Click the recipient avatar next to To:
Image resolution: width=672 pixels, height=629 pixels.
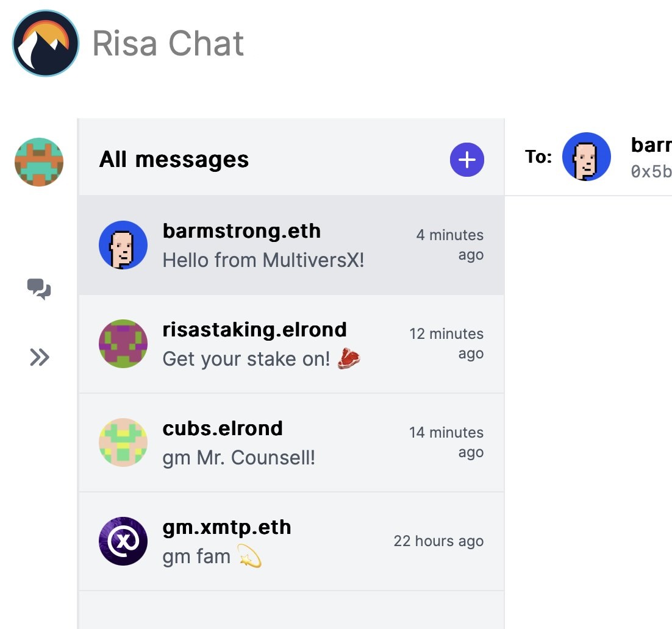click(587, 157)
